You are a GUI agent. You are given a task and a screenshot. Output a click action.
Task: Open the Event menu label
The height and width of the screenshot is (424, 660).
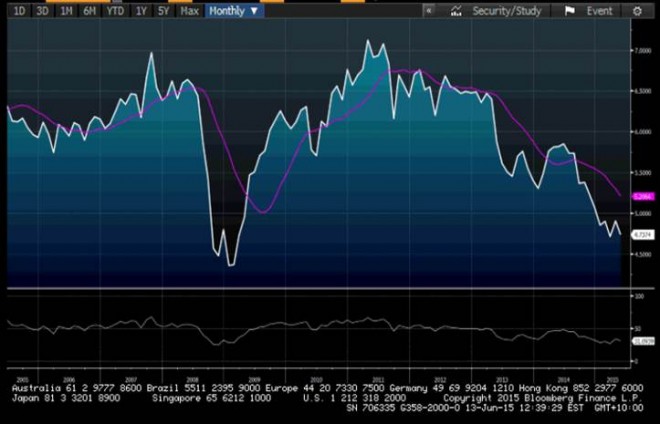click(x=600, y=11)
